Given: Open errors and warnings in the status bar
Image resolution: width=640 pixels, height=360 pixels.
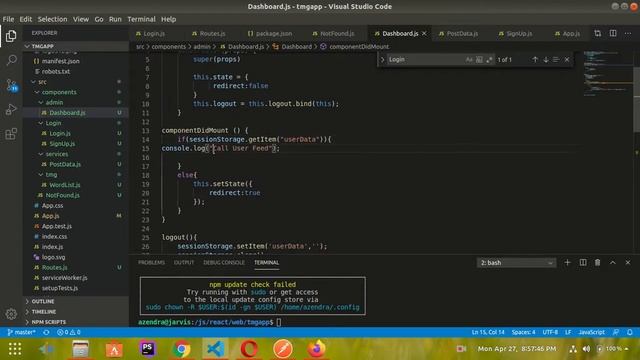Looking at the screenshot, I should click(69, 332).
